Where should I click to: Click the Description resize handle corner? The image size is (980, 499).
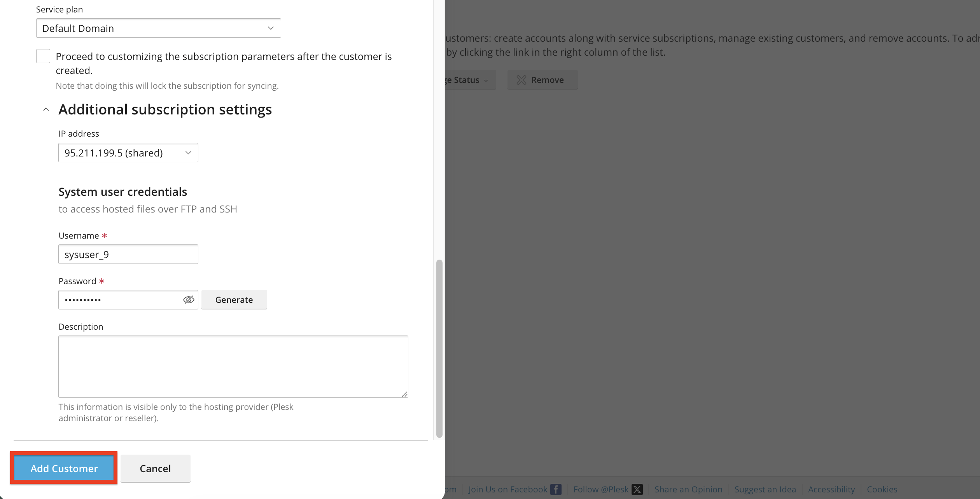click(x=404, y=394)
